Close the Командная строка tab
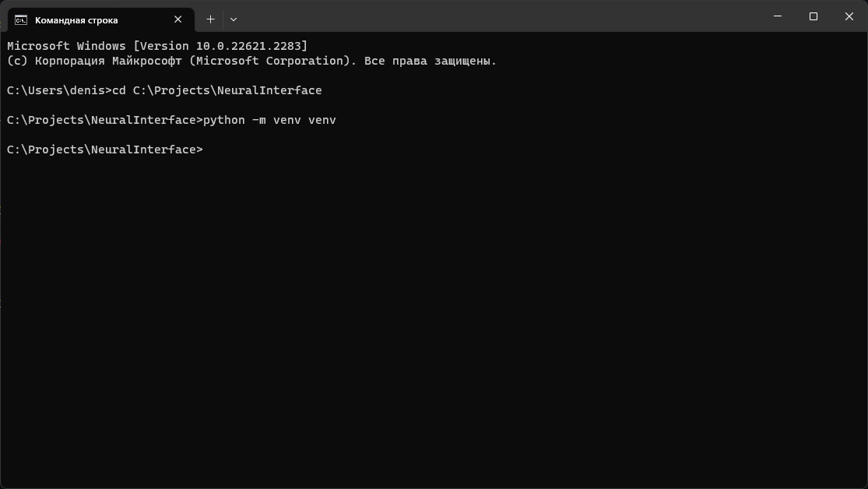Screen dimensions: 868x489 [x=177, y=19]
